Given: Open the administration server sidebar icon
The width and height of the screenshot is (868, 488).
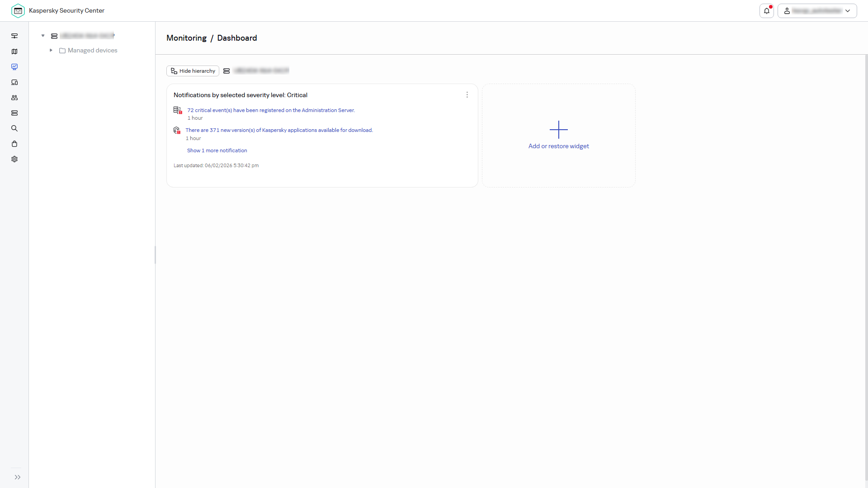Looking at the screenshot, I should 14,36.
